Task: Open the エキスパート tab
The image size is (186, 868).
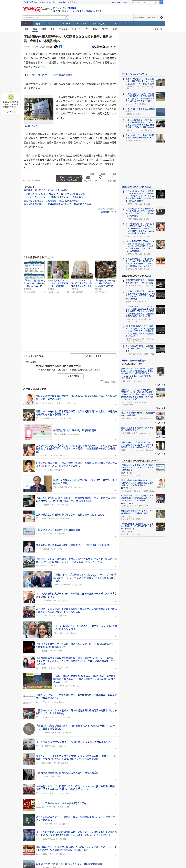Action: 64,24
